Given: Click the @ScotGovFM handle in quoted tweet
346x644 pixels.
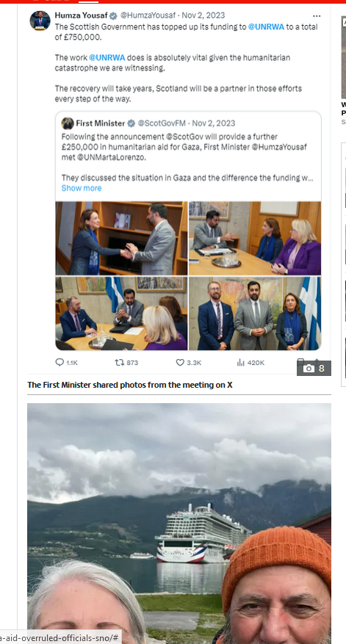Looking at the screenshot, I should [x=162, y=123].
